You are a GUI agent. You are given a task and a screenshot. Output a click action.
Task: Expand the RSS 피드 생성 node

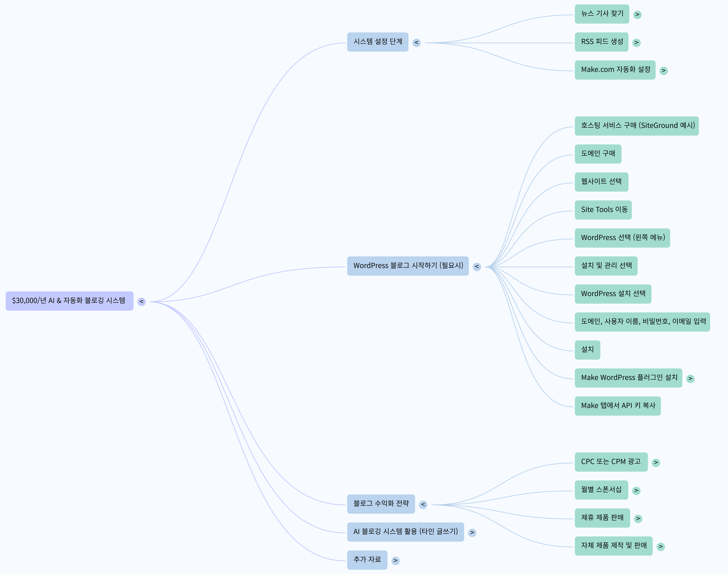pos(636,43)
